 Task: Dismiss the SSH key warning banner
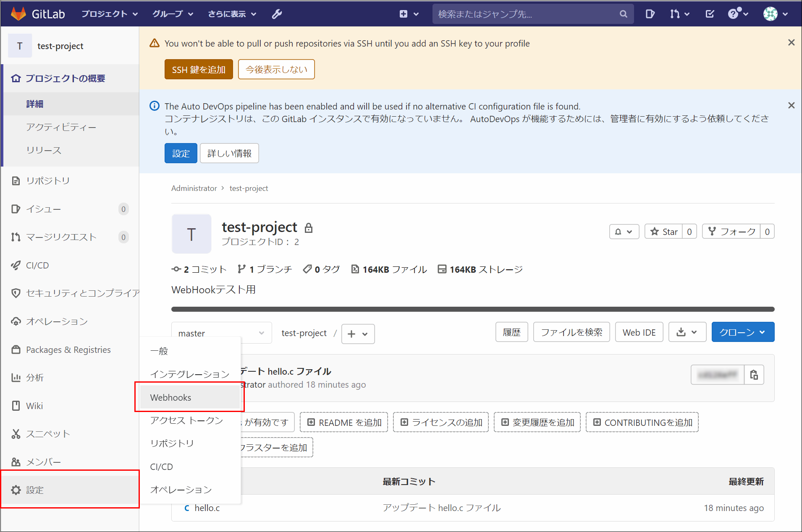tap(791, 42)
